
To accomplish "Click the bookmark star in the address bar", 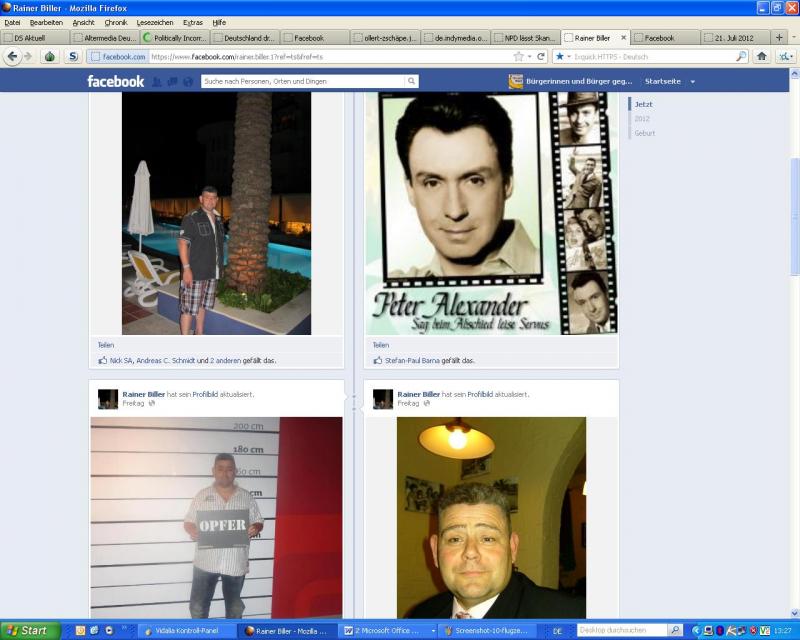I will tap(518, 56).
